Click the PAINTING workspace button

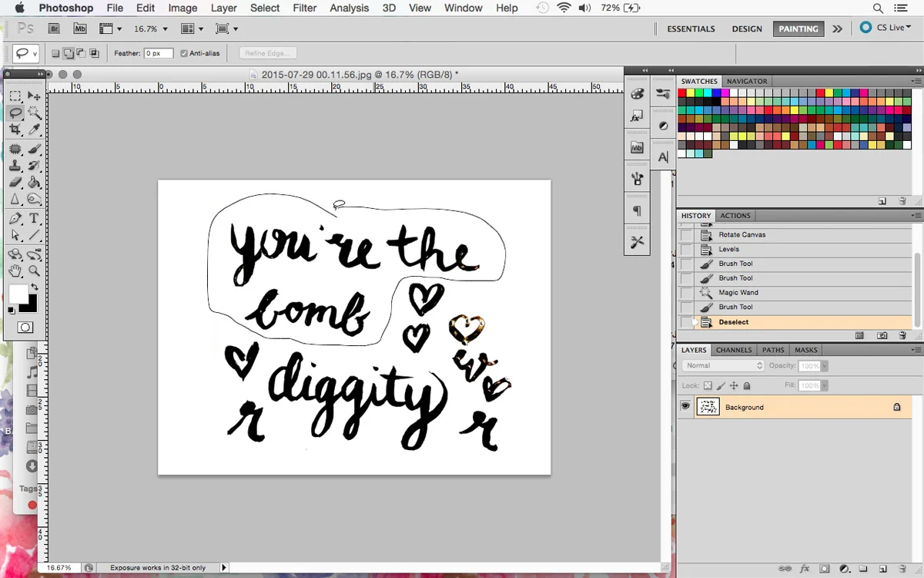pyautogui.click(x=798, y=29)
